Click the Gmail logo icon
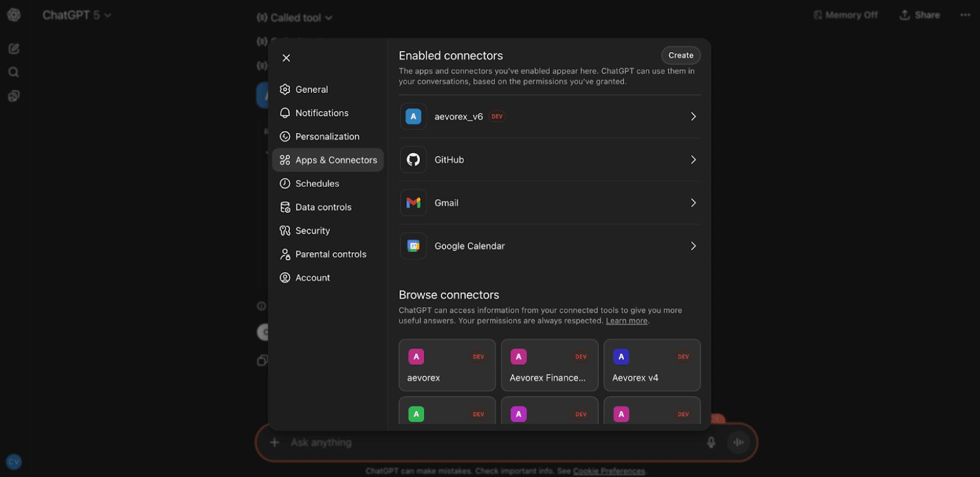980x477 pixels. (x=413, y=203)
